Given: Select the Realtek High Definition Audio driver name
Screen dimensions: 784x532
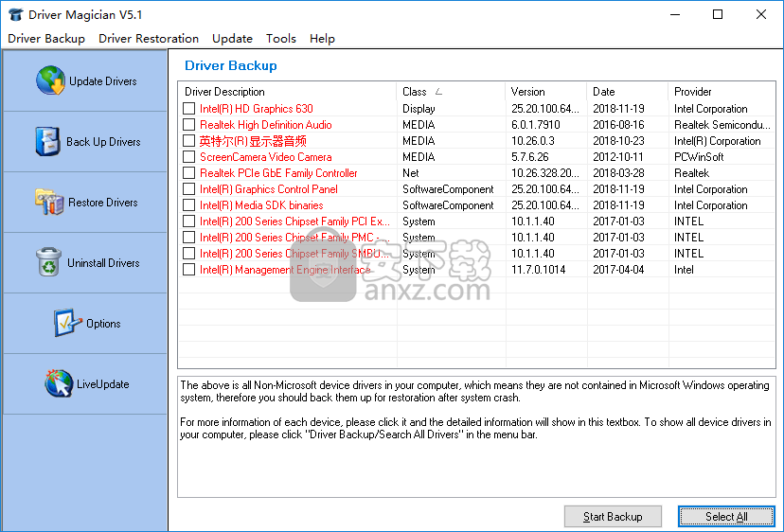Looking at the screenshot, I should coord(265,125).
